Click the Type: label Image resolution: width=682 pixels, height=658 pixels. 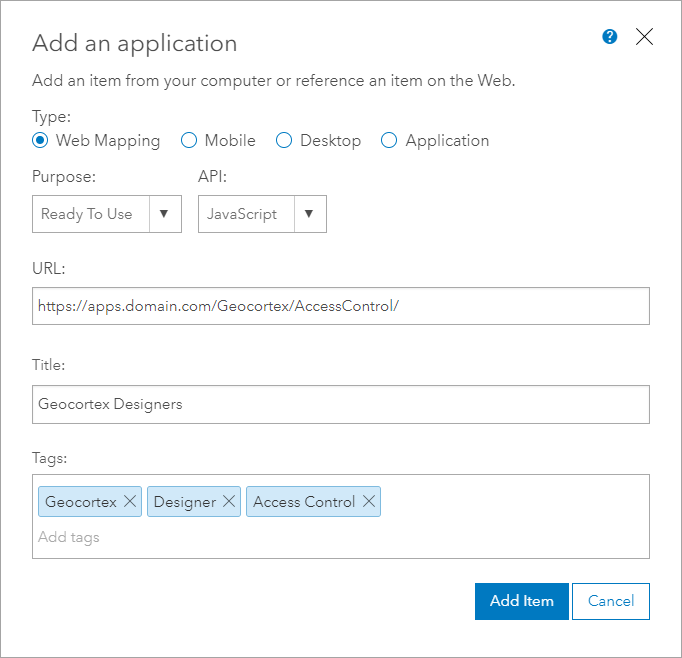(x=51, y=117)
